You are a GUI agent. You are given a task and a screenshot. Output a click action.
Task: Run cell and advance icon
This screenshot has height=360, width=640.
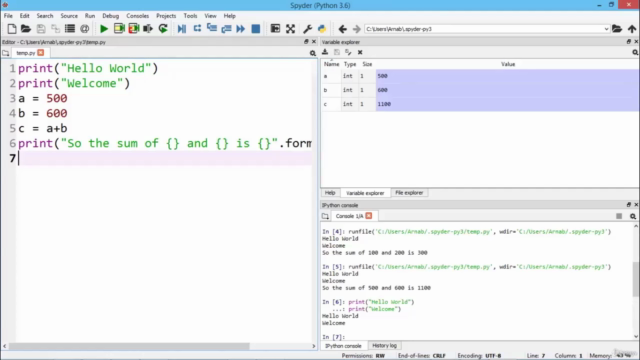pyautogui.click(x=133, y=29)
